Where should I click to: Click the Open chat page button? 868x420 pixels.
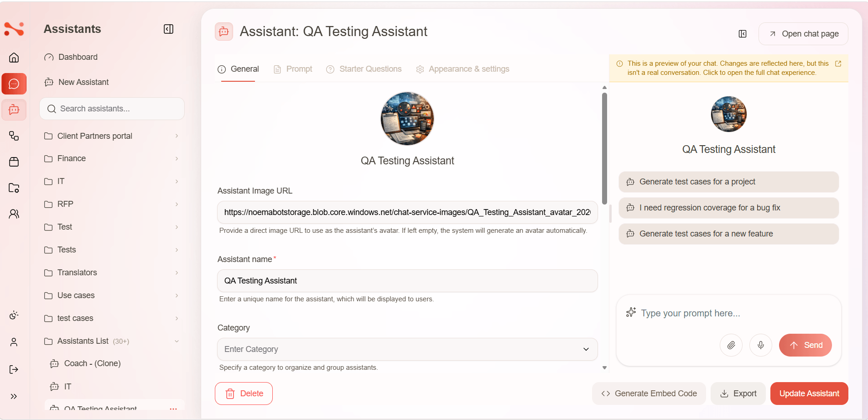pyautogui.click(x=803, y=34)
